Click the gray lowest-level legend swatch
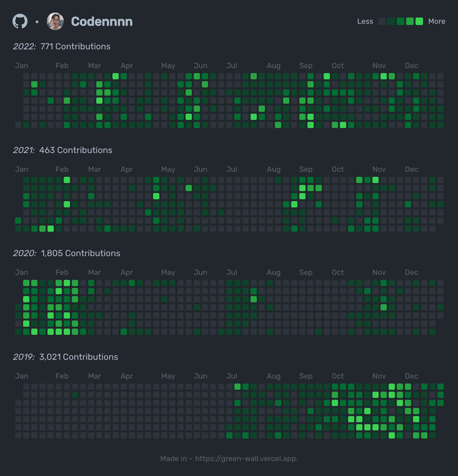Image resolution: width=458 pixels, height=476 pixels. click(381, 21)
